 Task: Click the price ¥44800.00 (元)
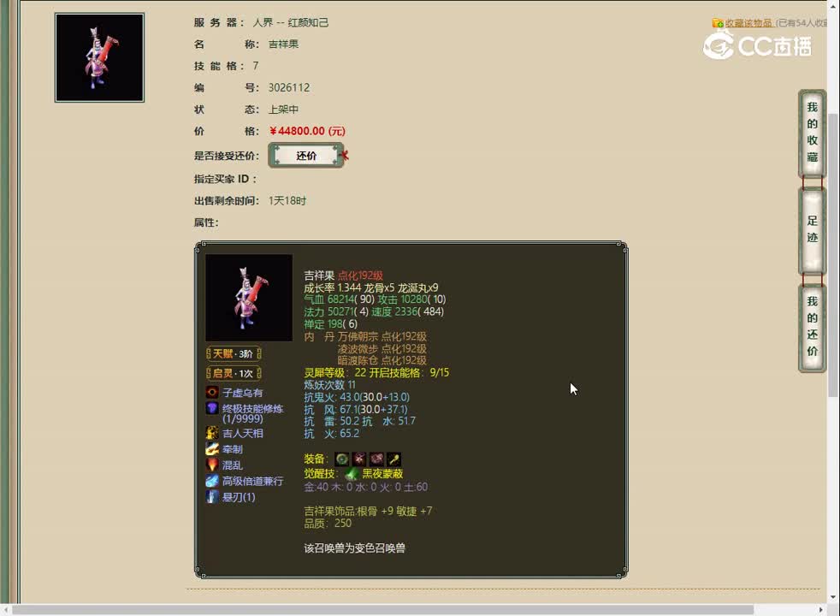[x=307, y=131]
